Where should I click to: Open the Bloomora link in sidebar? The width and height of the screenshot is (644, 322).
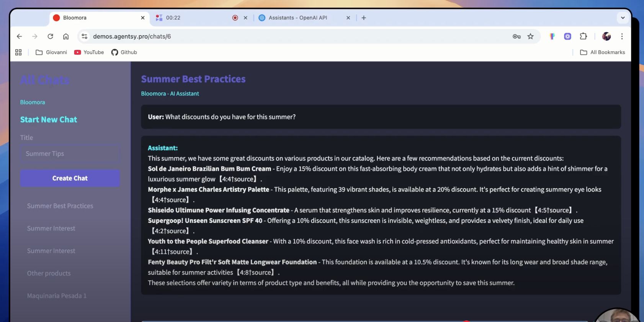33,102
